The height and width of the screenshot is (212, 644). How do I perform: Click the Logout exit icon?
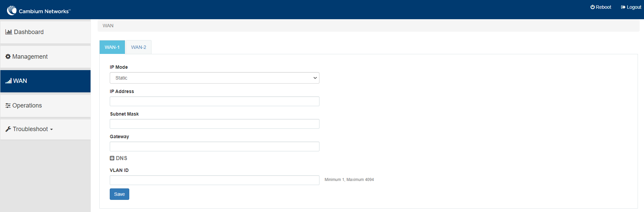pos(623,7)
